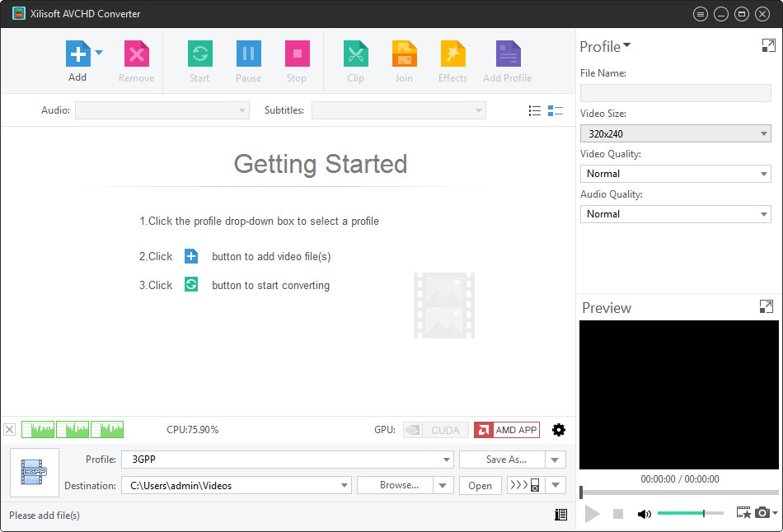The image size is (783, 532).
Task: Open the output folder with Open button
Action: click(480, 485)
